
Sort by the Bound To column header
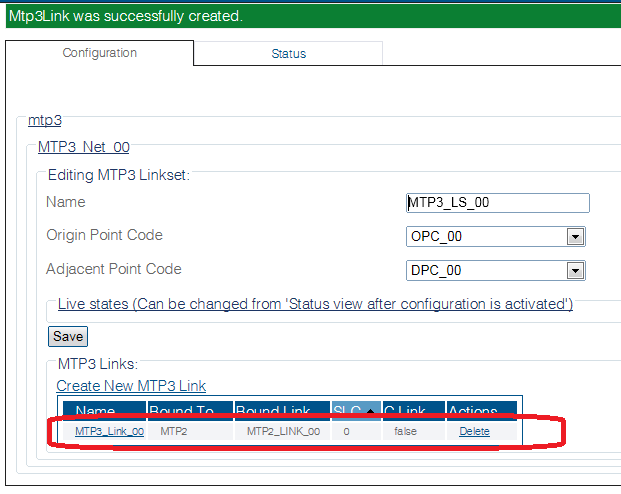tap(182, 411)
